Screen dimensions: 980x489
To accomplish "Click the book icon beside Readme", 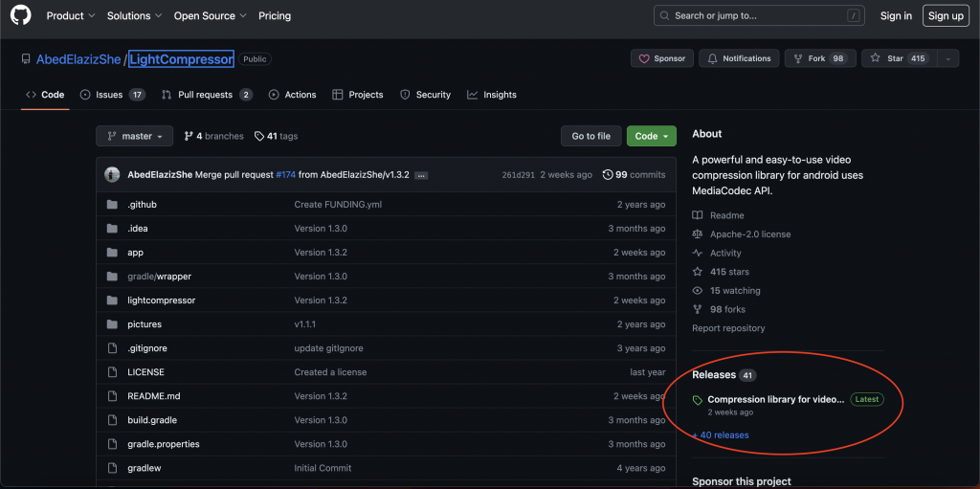I will (x=698, y=215).
